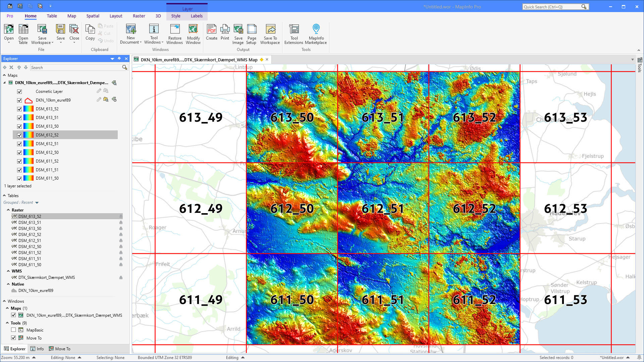The image size is (644, 362).
Task: Collapse the Maps section in Explorer
Action: point(4,75)
